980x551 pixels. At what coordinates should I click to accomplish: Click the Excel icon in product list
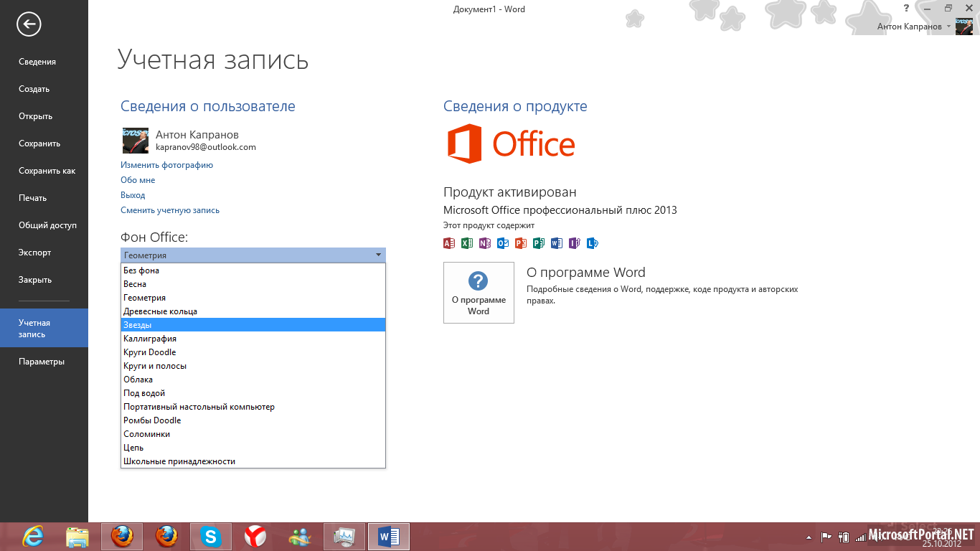pyautogui.click(x=467, y=243)
